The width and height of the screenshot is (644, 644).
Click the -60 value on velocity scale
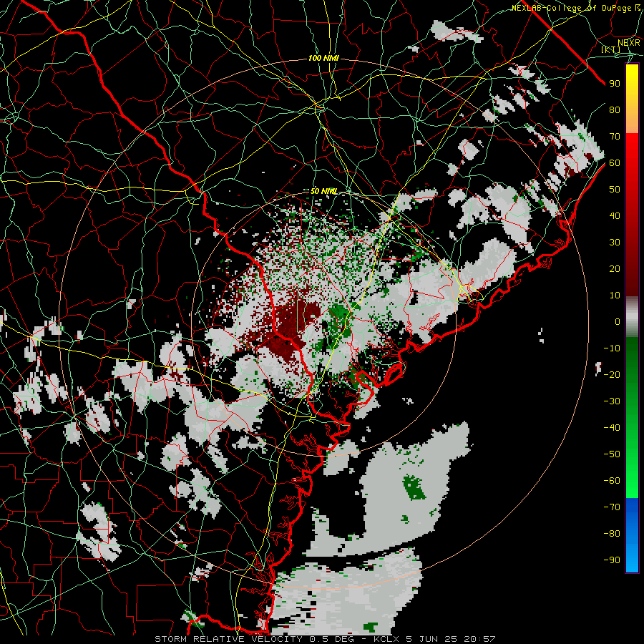(612, 481)
